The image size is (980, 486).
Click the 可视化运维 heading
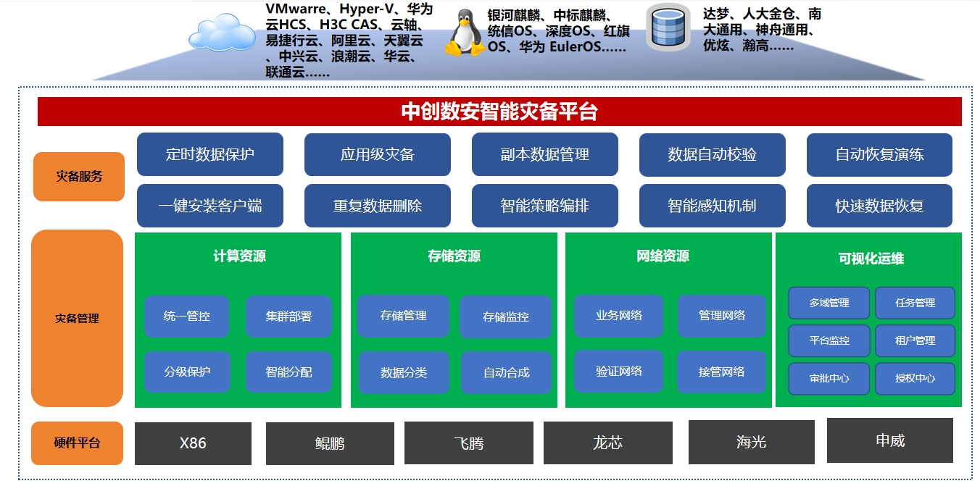coord(871,259)
